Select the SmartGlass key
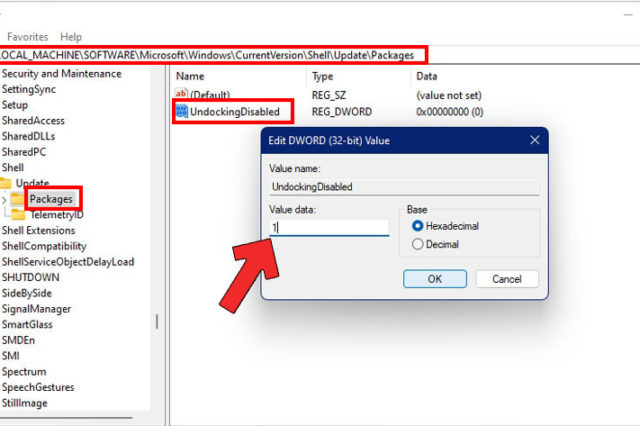Viewport: 640px width, 426px height. click(x=27, y=324)
